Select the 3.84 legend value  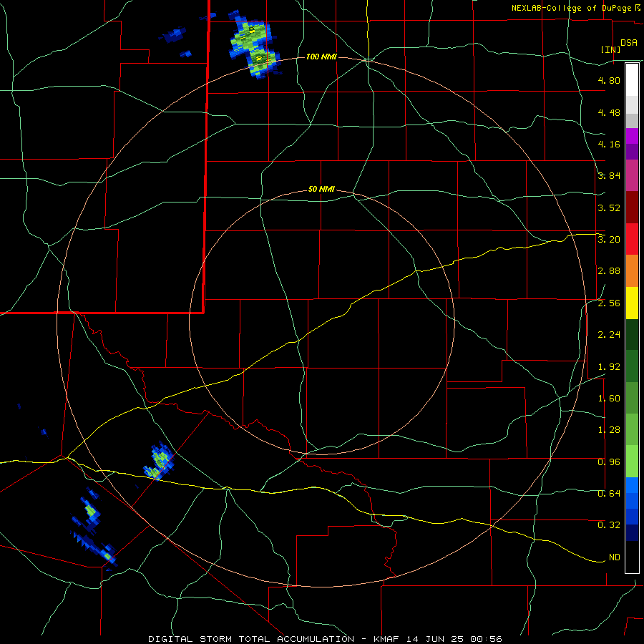[x=609, y=176]
